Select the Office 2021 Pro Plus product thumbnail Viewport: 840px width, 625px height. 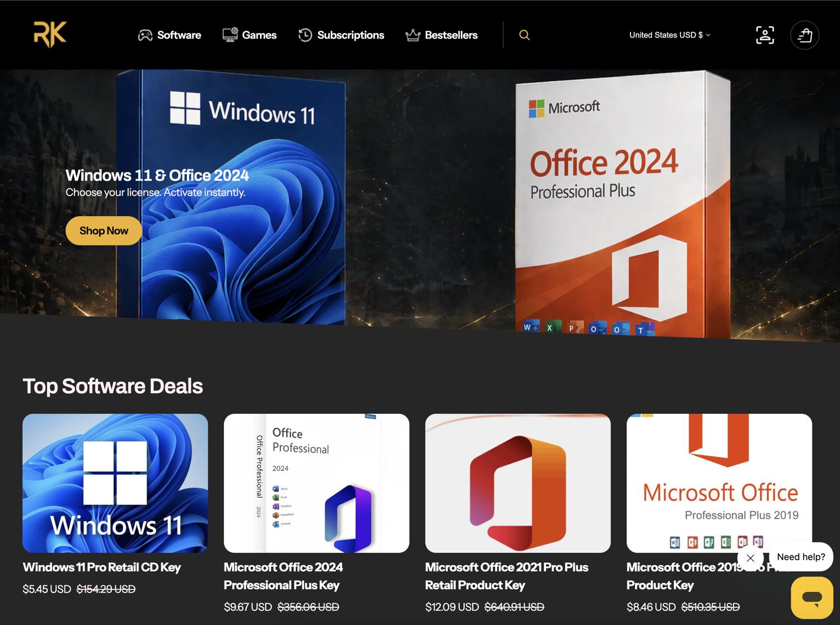pyautogui.click(x=518, y=483)
